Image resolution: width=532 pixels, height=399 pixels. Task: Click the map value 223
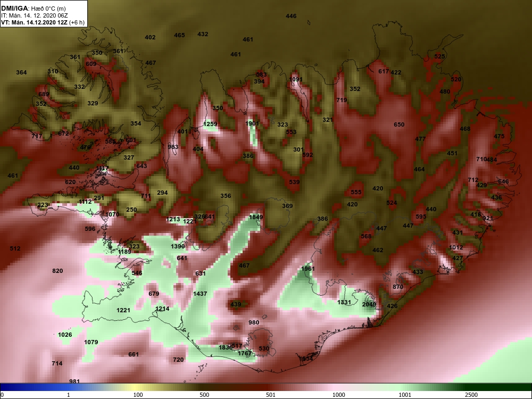(43, 205)
